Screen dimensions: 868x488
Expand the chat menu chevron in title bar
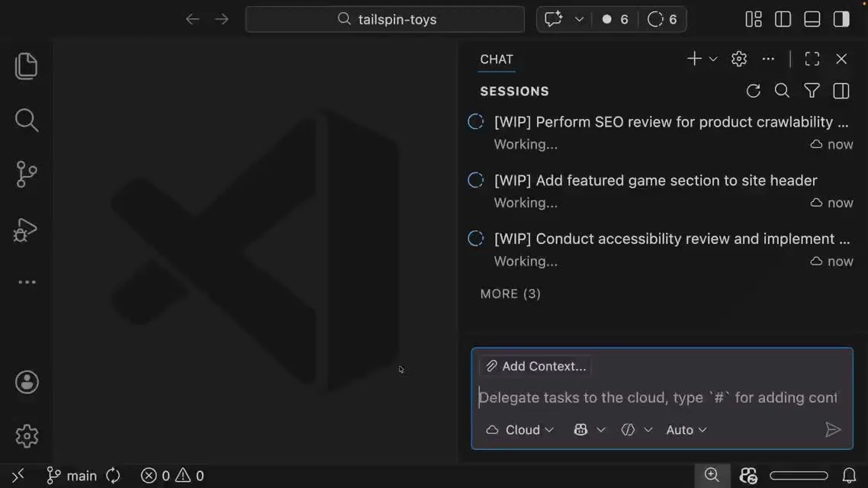click(579, 19)
